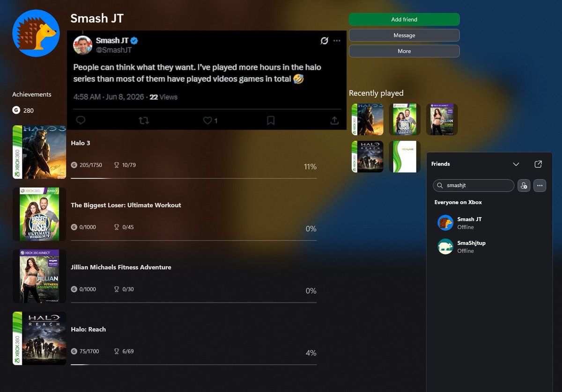The height and width of the screenshot is (392, 562).
Task: Bookmark the tweet
Action: pos(271,120)
